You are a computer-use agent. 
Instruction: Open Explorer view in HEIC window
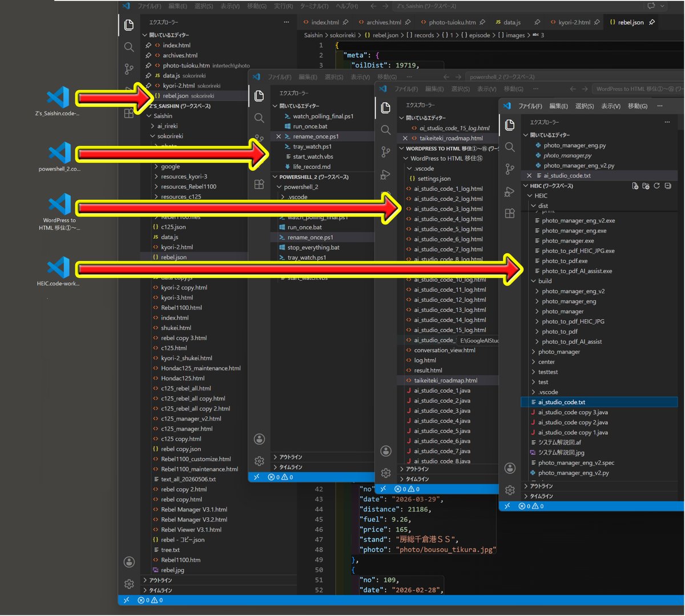tap(510, 125)
